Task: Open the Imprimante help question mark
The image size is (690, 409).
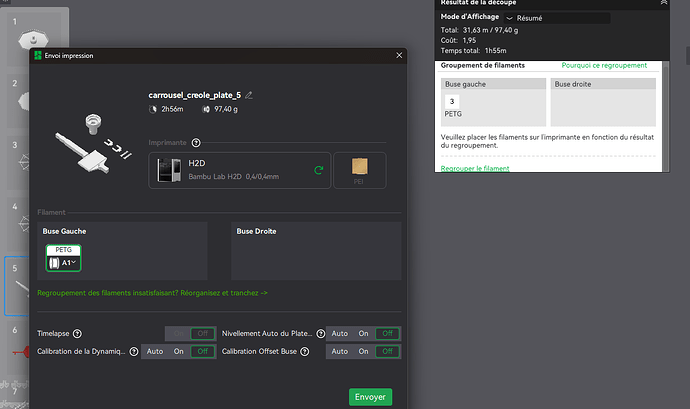Action: click(196, 143)
